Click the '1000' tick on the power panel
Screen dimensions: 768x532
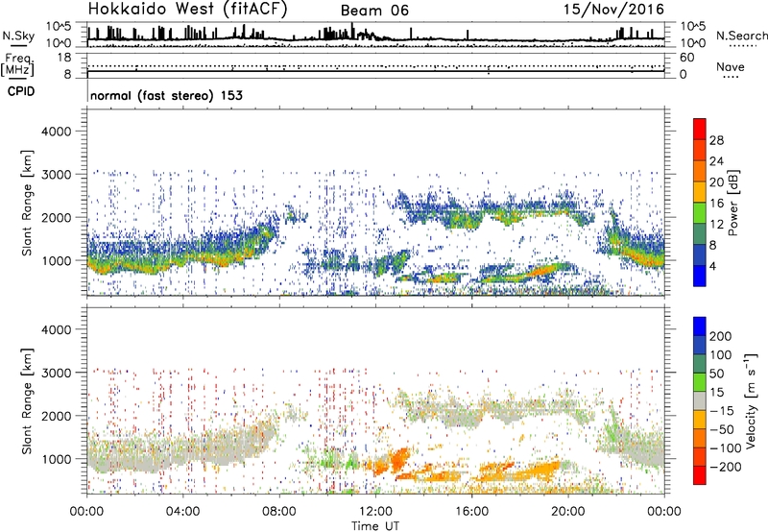click(x=56, y=260)
